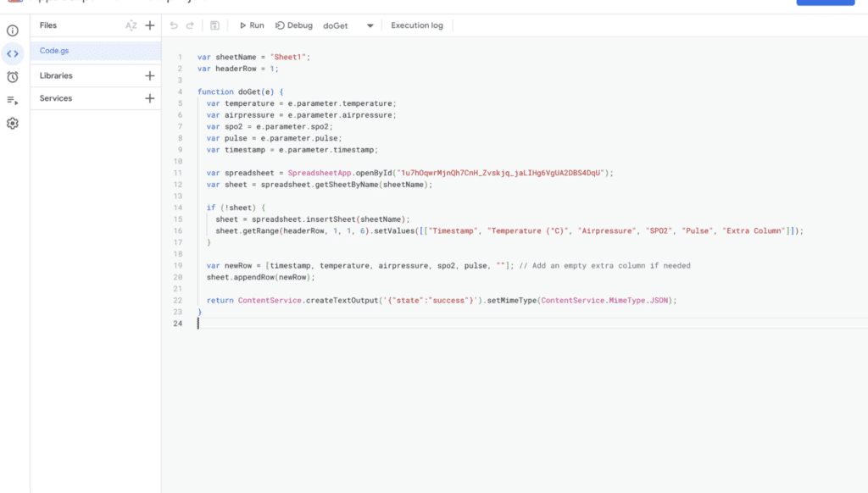Open the Overview info icon in sidebar
This screenshot has width=868, height=493.
[x=13, y=30]
